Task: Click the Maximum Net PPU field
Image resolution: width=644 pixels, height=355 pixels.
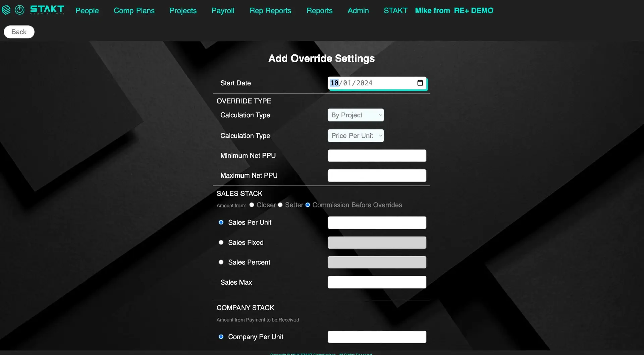Action: [x=377, y=175]
